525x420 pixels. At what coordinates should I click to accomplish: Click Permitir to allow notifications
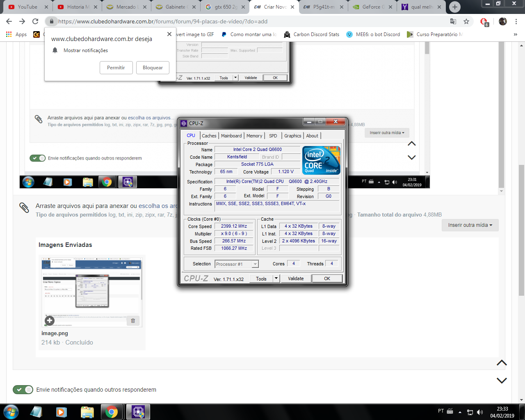[x=116, y=68]
